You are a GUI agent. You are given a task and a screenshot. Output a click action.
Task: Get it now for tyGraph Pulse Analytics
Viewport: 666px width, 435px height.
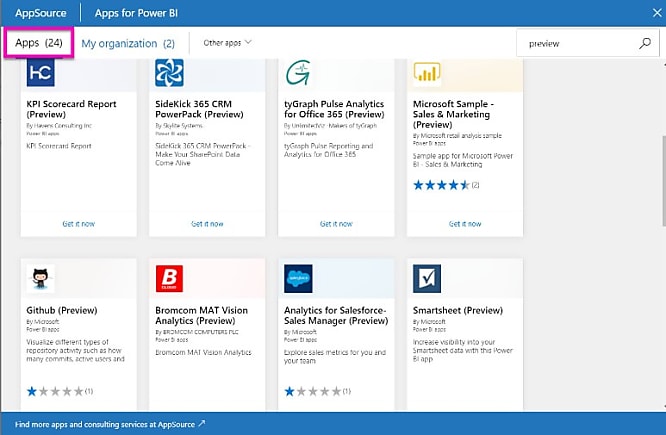coord(336,223)
